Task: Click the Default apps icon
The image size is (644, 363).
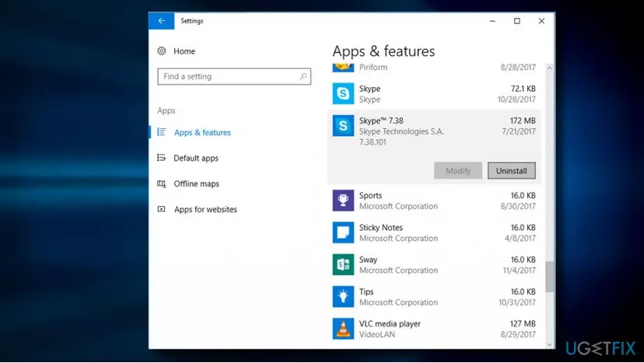Action: click(162, 158)
